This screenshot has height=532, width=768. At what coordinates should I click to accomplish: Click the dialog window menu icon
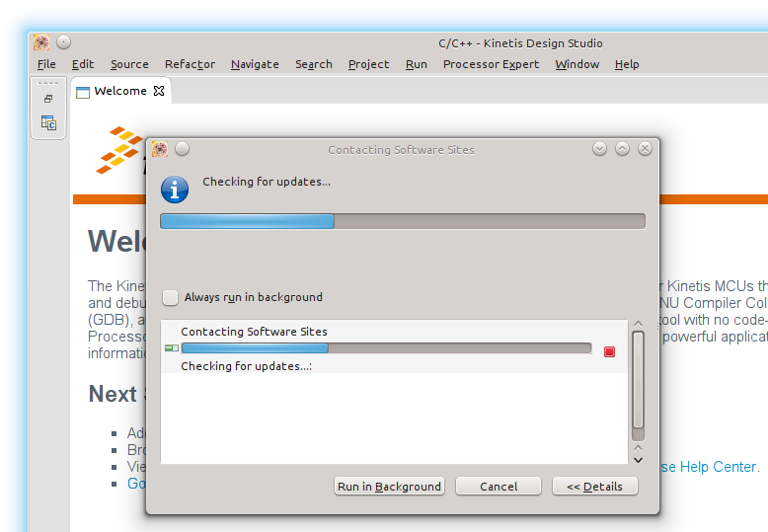159,149
